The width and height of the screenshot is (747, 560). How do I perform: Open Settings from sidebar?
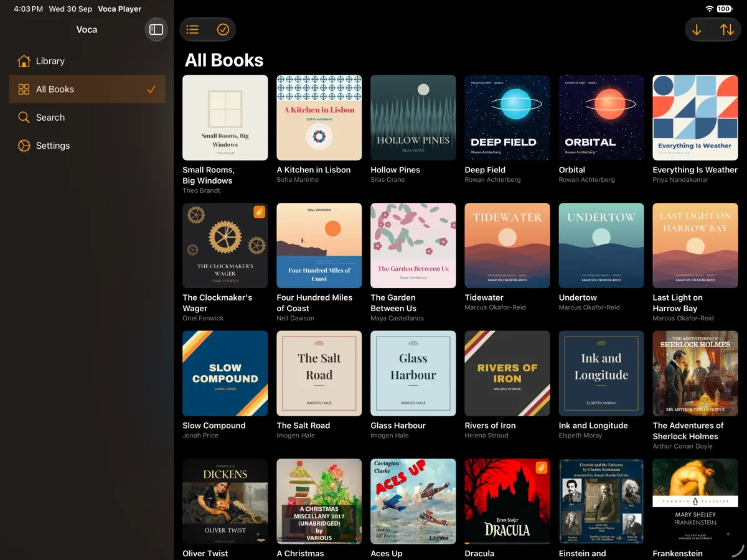click(87, 146)
